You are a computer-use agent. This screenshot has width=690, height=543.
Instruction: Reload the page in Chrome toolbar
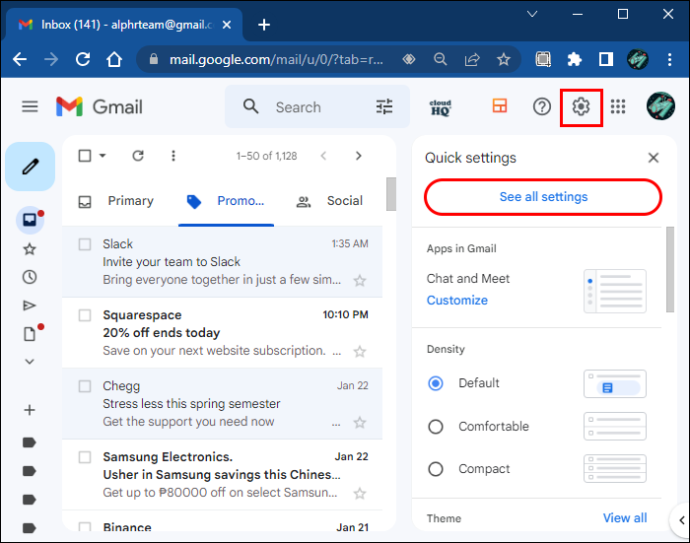tap(83, 59)
